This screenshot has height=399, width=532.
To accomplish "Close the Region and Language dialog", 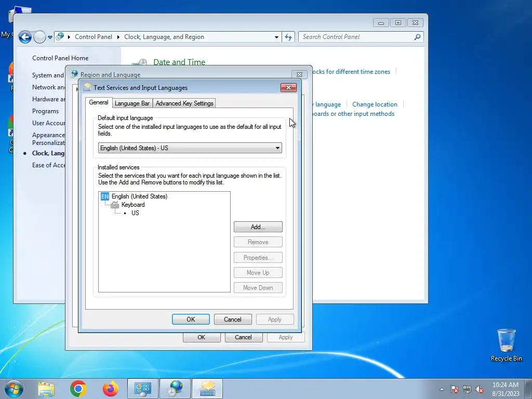I will click(299, 74).
